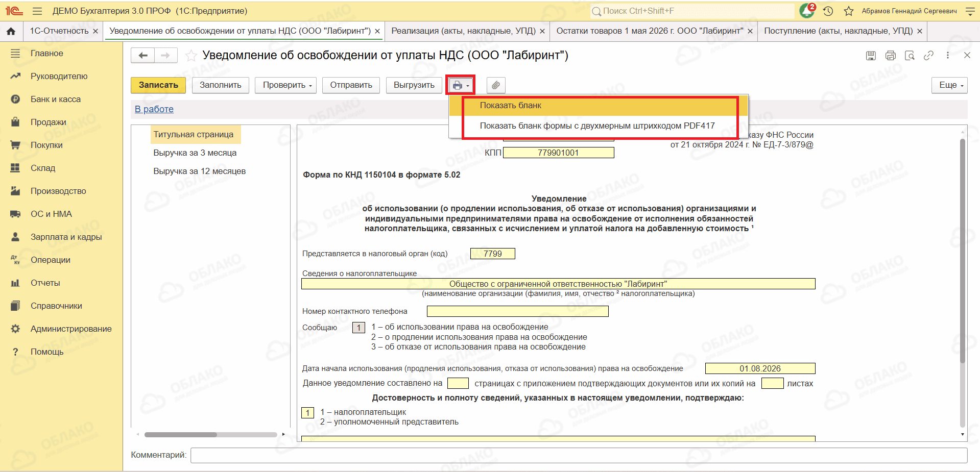Click the printer icon in header
This screenshot has width=980, height=472.
pos(890,56)
